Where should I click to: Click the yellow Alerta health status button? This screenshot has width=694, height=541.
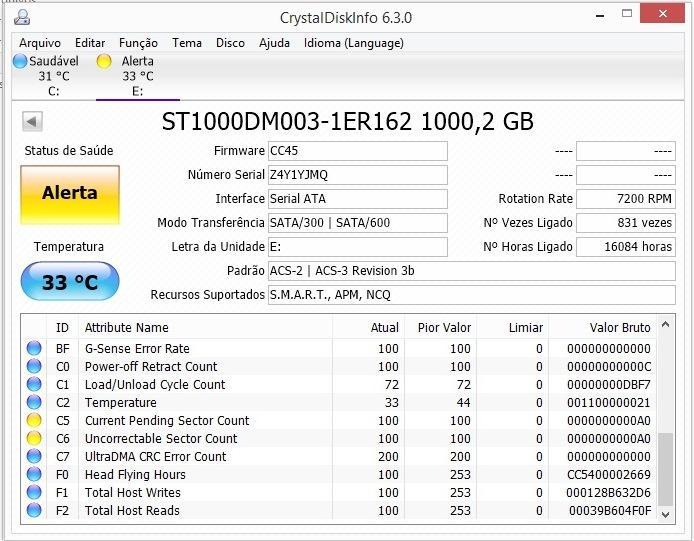coord(70,194)
